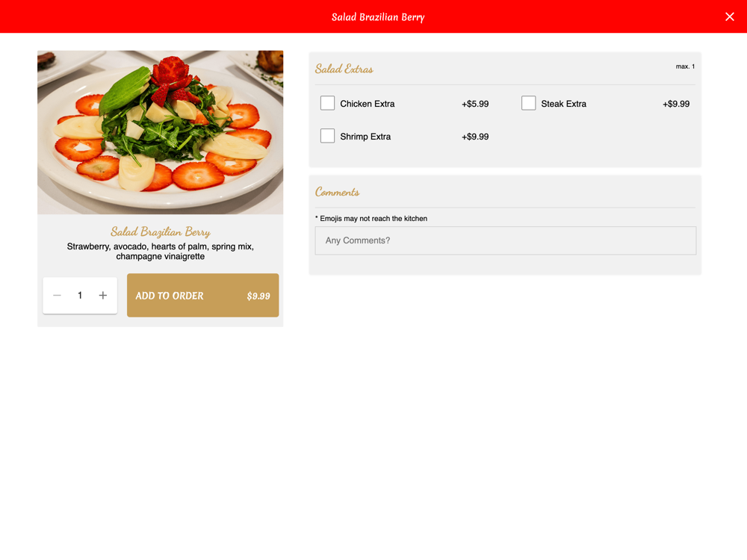Check the Chicken Extra checkbox
Image resolution: width=747 pixels, height=560 pixels.
[327, 103]
